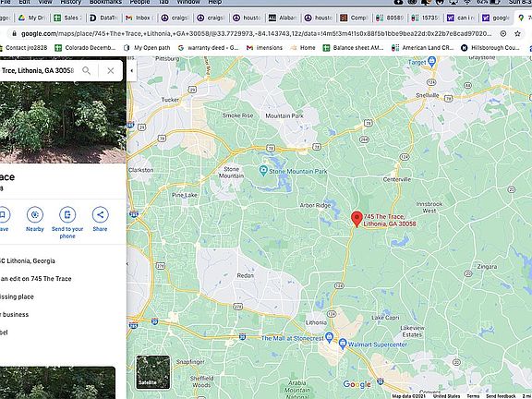Select Stone Mountain Park map marker

tap(263, 171)
